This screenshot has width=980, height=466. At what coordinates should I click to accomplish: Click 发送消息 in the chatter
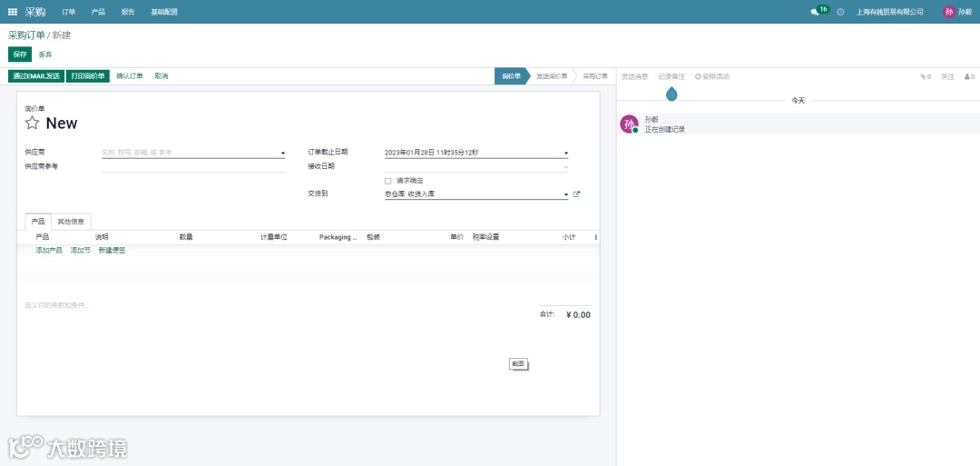click(x=634, y=76)
